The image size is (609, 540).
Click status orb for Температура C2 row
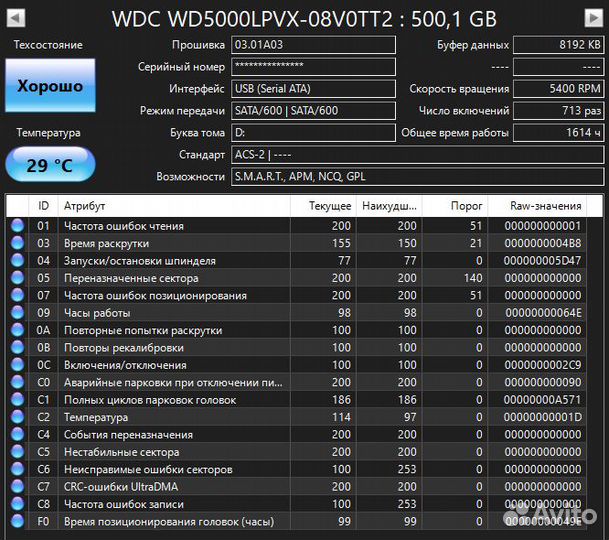[x=17, y=417]
